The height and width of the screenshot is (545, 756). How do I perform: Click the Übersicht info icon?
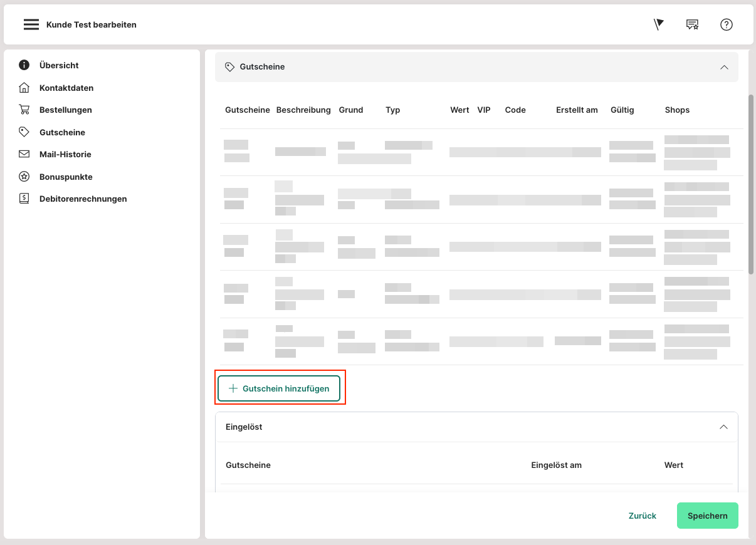(x=24, y=65)
